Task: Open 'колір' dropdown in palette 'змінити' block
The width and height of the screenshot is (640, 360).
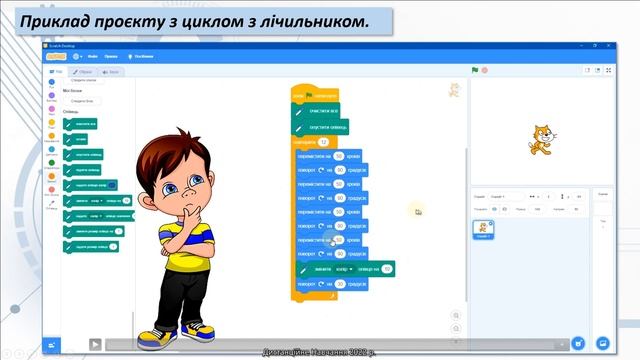Action: [x=96, y=201]
